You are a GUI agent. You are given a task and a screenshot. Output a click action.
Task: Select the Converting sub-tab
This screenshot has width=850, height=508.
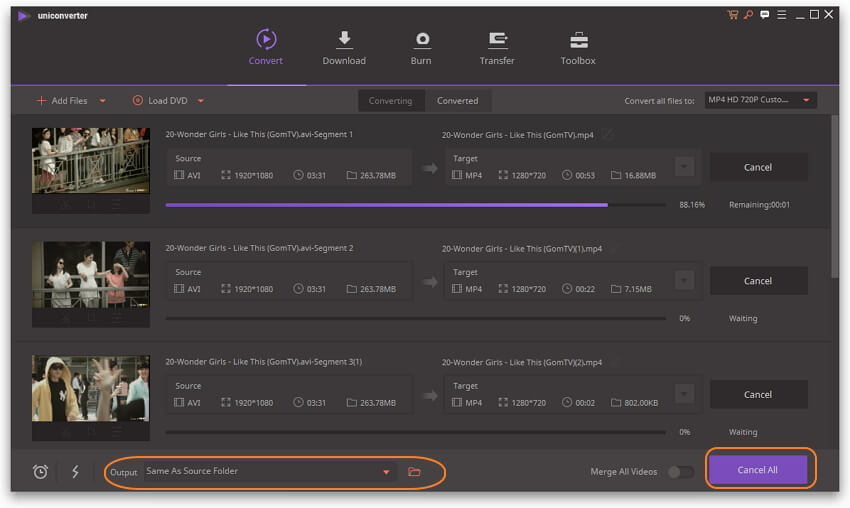tap(390, 101)
